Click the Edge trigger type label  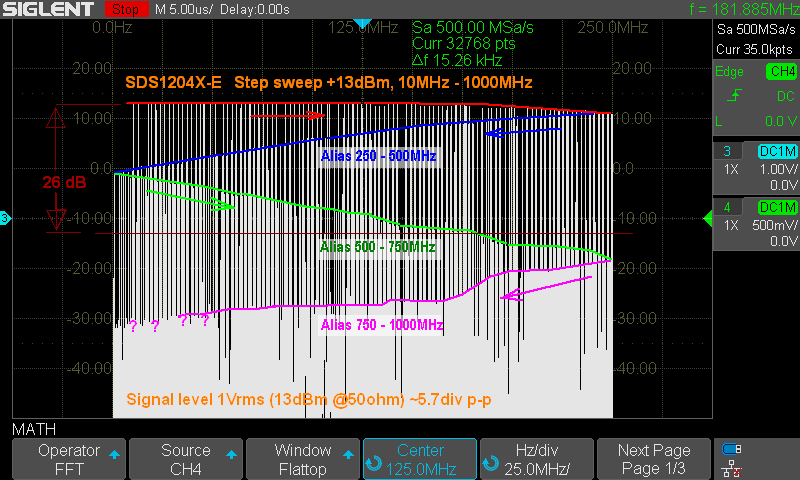click(729, 72)
